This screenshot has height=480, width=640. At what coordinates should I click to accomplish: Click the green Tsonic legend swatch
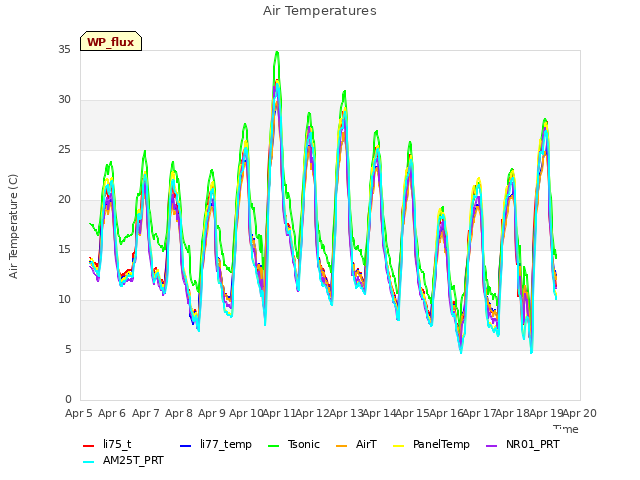tap(273, 445)
